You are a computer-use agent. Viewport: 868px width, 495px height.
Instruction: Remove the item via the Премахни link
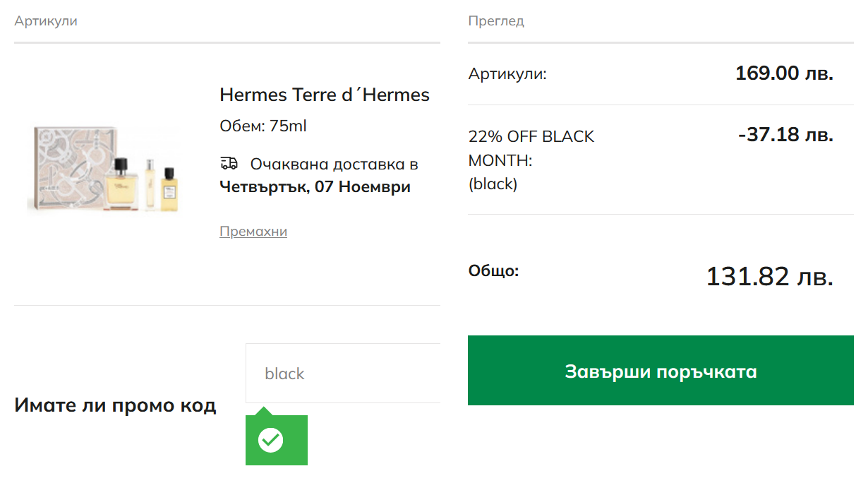[253, 232]
